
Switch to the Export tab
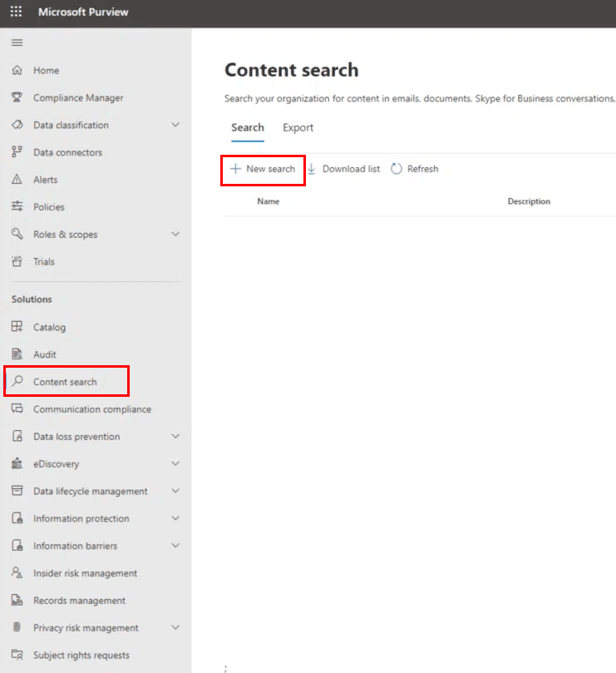298,127
